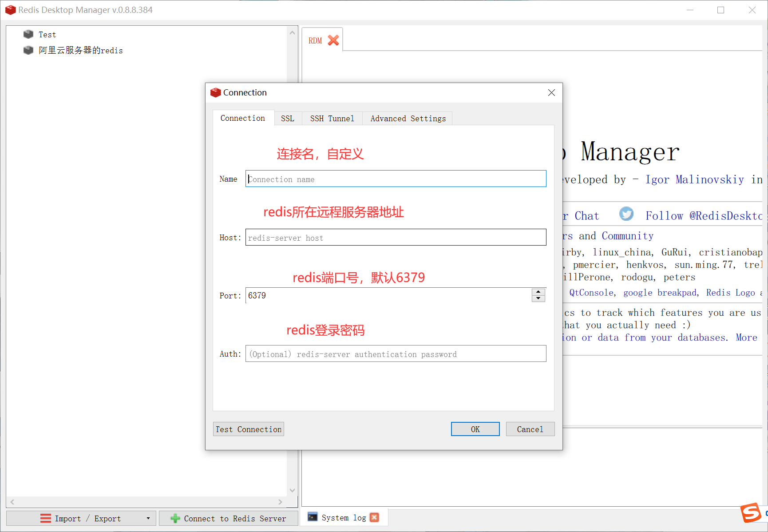Minimize the Redis Desktop Manager window
This screenshot has width=768, height=532.
point(690,10)
